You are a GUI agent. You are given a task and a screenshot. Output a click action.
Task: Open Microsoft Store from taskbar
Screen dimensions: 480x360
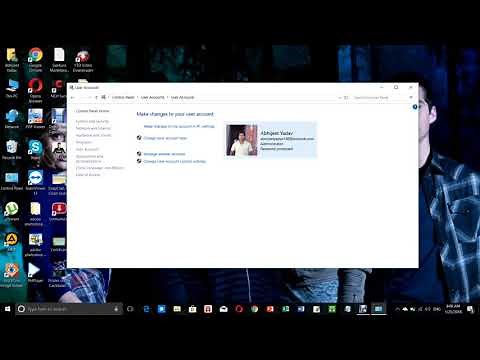tap(192, 309)
